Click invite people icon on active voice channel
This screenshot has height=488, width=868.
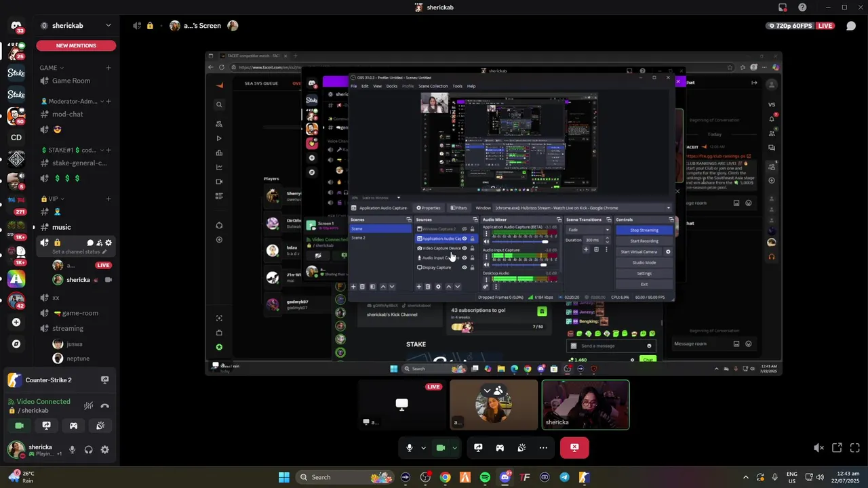coord(99,243)
